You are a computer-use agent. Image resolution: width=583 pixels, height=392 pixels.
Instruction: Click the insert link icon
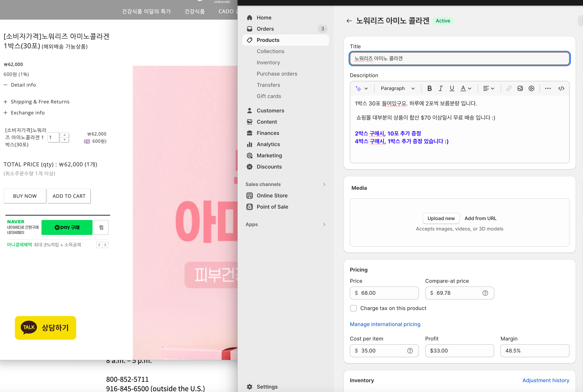point(509,88)
